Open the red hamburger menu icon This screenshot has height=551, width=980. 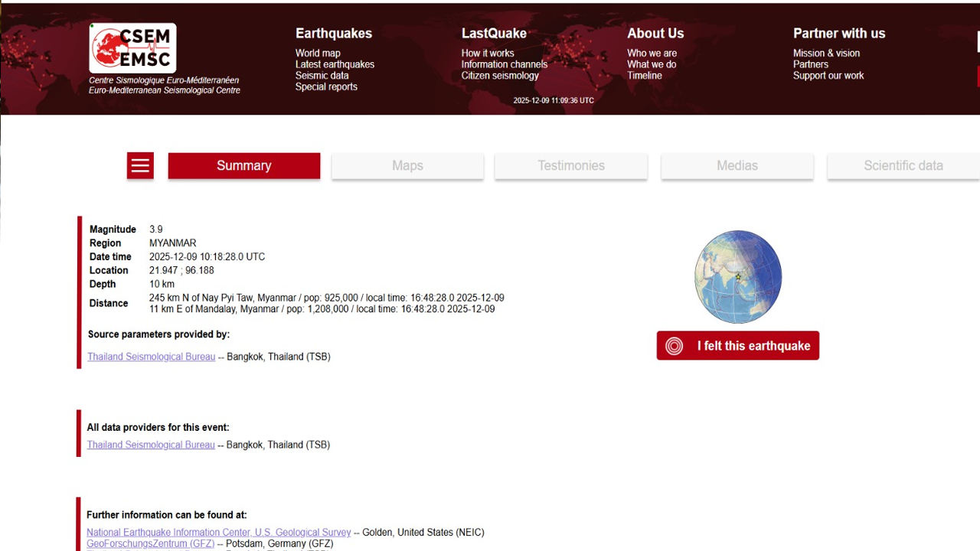140,165
